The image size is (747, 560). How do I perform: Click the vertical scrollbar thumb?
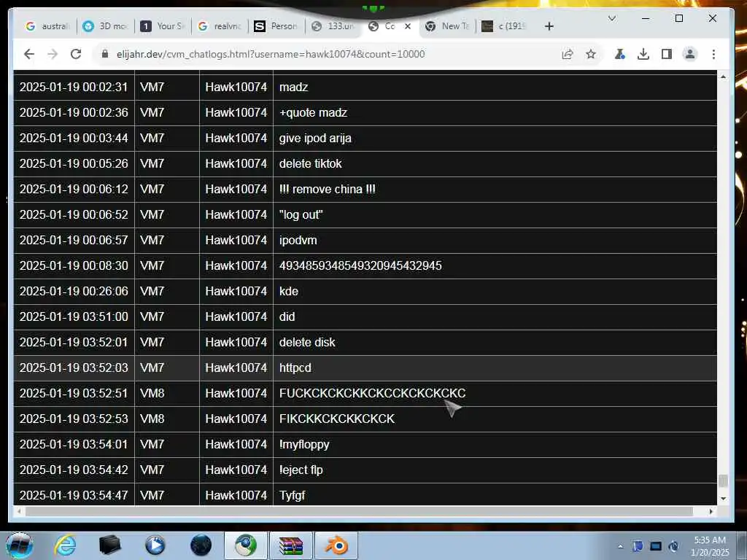[723, 481]
